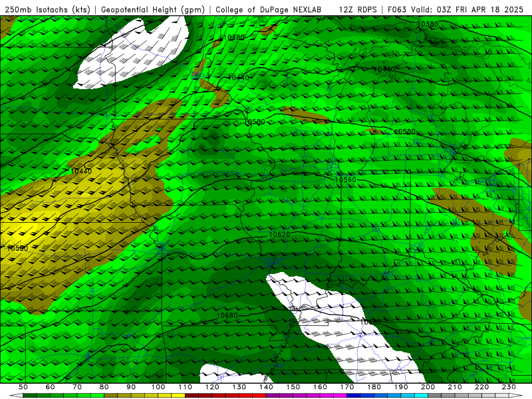Click the 230 value on the color scale
532x399 pixels.
(509, 387)
